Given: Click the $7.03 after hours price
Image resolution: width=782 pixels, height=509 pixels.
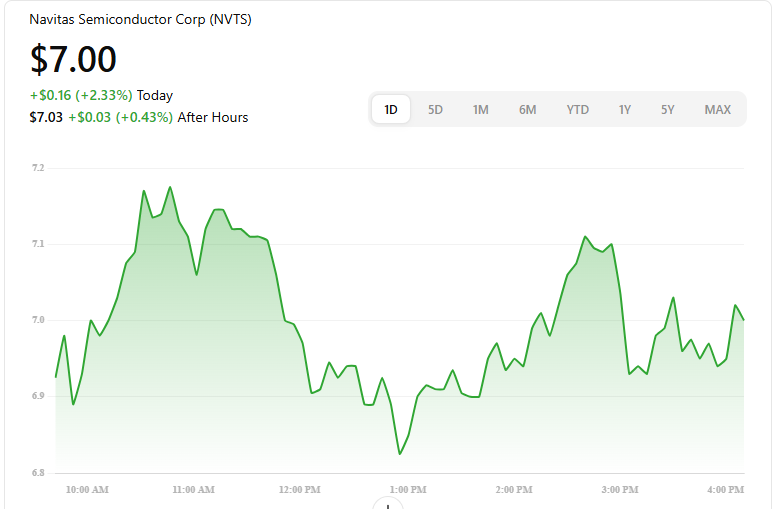Looking at the screenshot, I should pyautogui.click(x=46, y=117).
